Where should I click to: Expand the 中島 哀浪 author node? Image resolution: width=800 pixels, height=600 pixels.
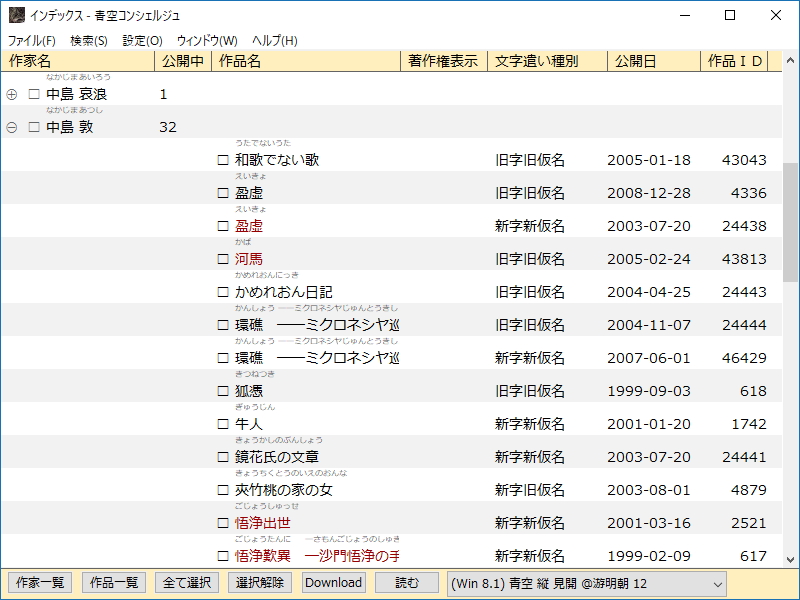(x=12, y=94)
